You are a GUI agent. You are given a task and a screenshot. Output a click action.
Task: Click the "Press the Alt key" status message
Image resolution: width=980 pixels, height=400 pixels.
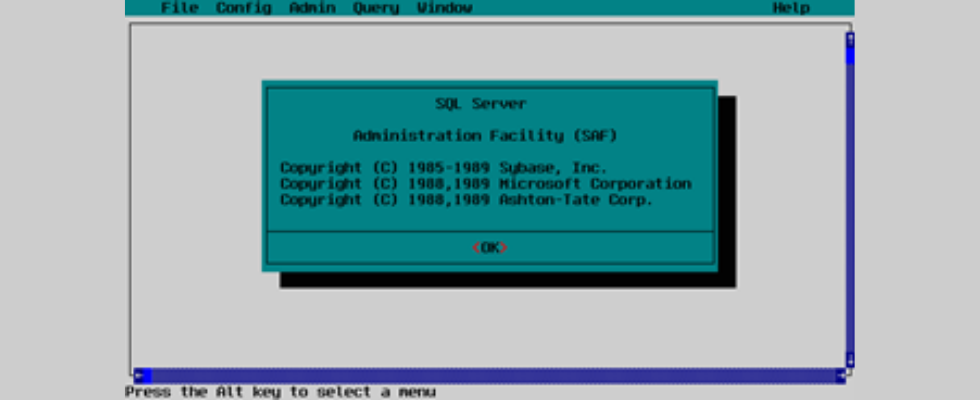tap(280, 392)
